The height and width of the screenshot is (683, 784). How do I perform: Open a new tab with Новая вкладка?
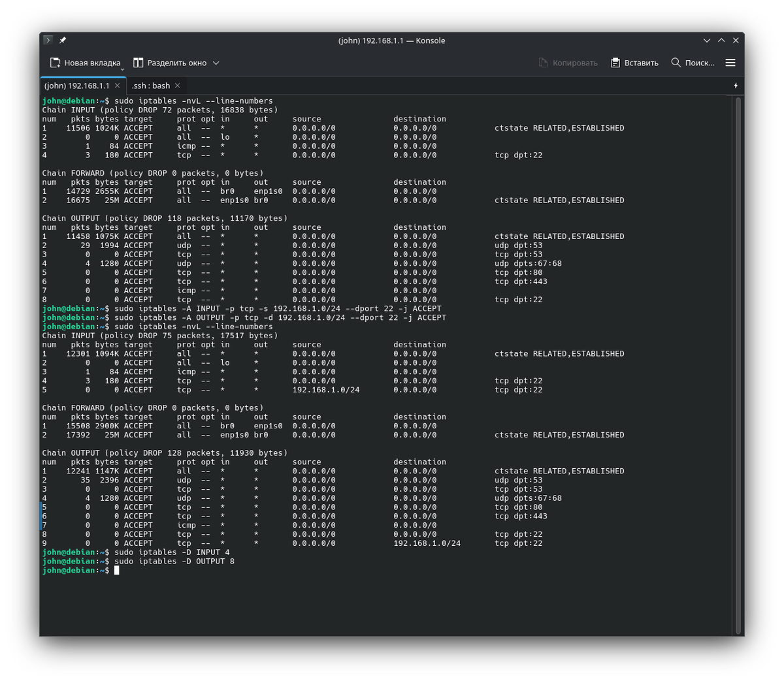pyautogui.click(x=85, y=63)
